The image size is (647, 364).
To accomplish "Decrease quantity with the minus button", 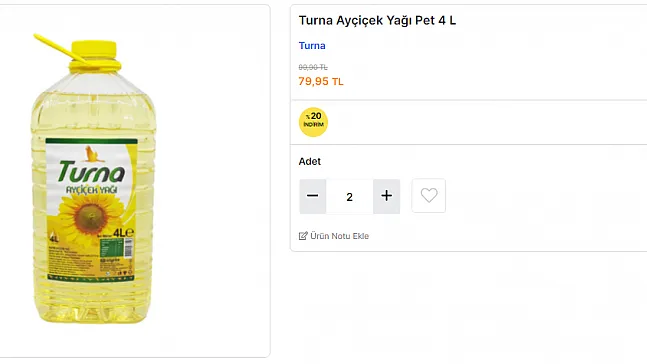I will (x=313, y=196).
